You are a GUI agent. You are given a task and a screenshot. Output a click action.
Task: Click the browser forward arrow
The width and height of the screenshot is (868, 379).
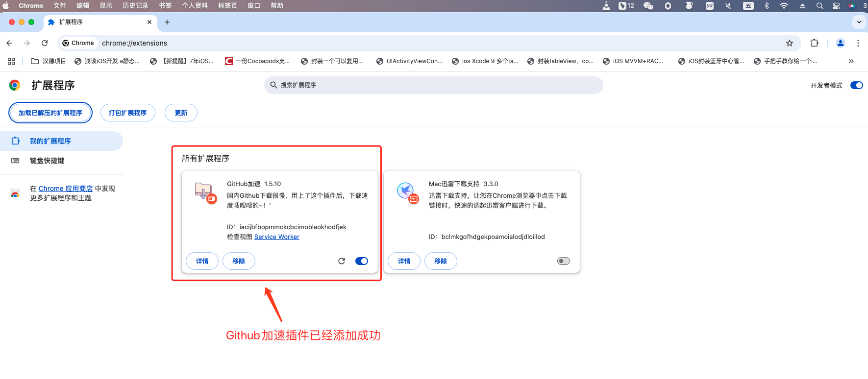pyautogui.click(x=27, y=43)
